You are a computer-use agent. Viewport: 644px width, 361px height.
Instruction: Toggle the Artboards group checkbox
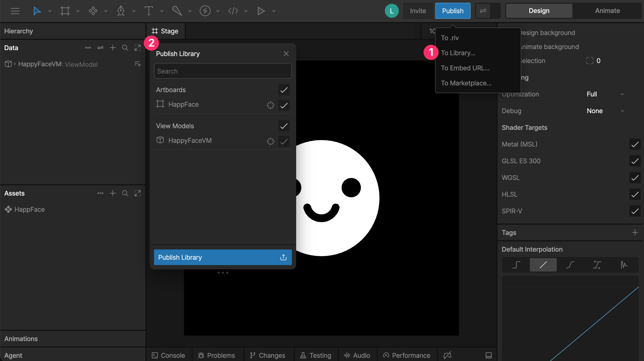click(284, 90)
